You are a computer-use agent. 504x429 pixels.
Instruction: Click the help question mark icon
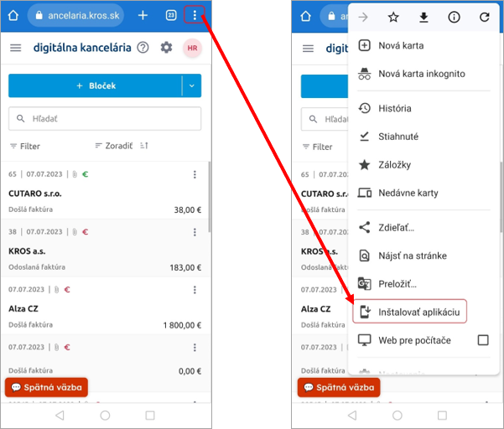(143, 48)
